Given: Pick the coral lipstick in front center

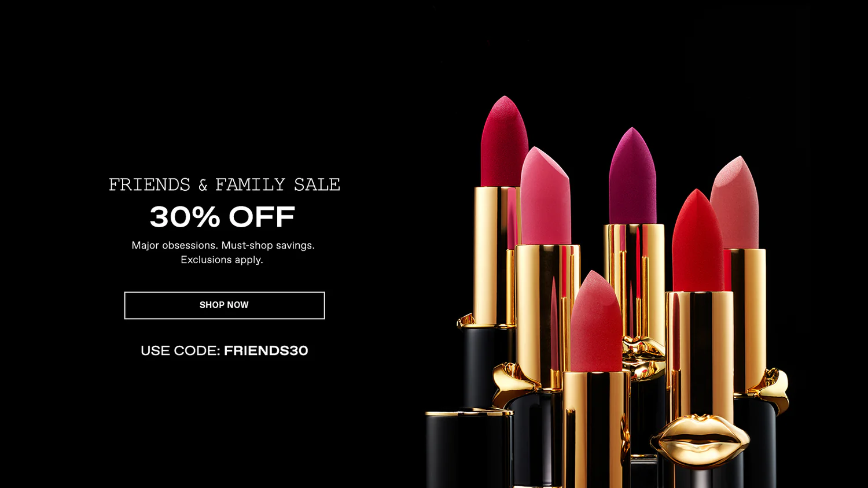Looking at the screenshot, I should click(x=595, y=321).
